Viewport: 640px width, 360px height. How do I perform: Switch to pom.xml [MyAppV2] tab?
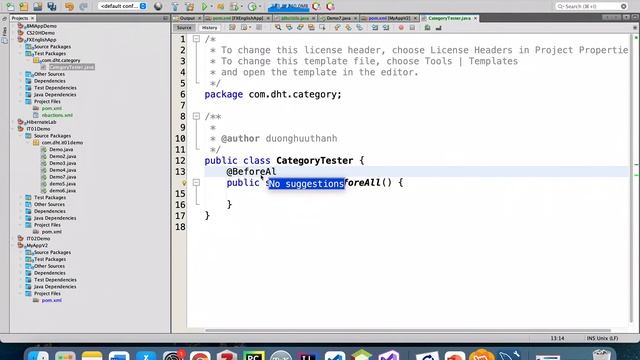(x=389, y=18)
